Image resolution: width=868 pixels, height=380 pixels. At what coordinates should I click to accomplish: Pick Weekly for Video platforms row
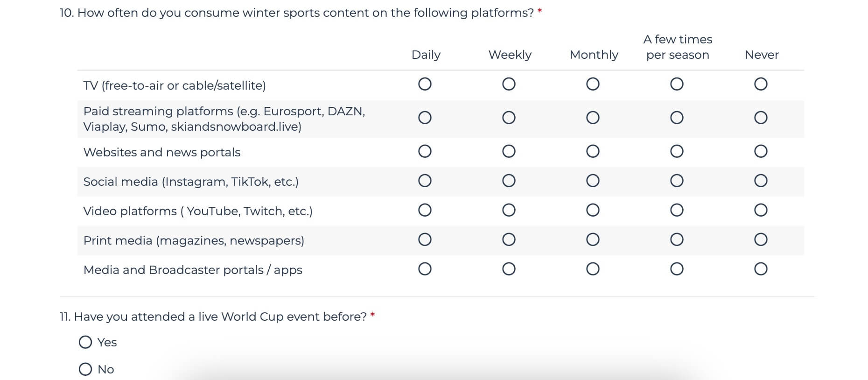point(509,210)
